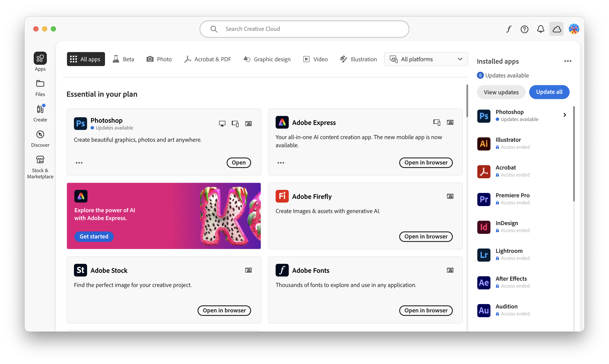
Task: Click Adobe Firefly web platform icon
Action: pos(450,196)
